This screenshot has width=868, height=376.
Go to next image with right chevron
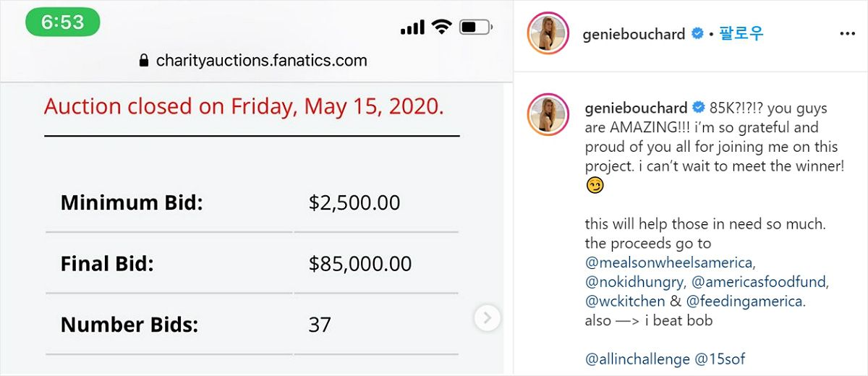point(488,317)
